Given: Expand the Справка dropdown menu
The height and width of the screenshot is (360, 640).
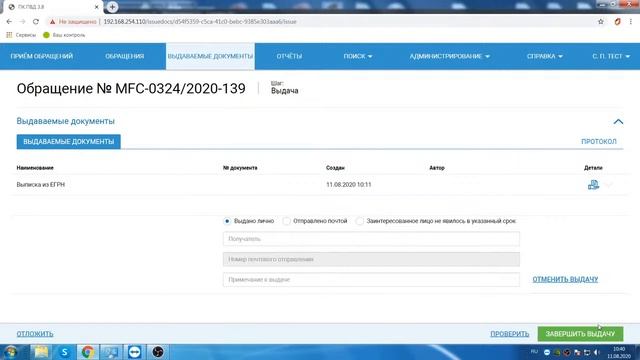Looking at the screenshot, I should point(544,56).
